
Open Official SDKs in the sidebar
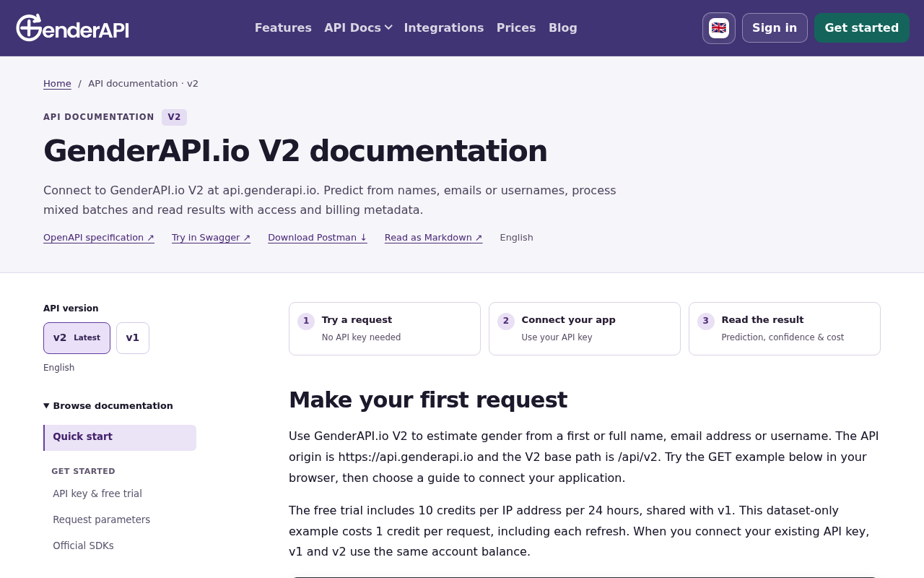(x=83, y=546)
